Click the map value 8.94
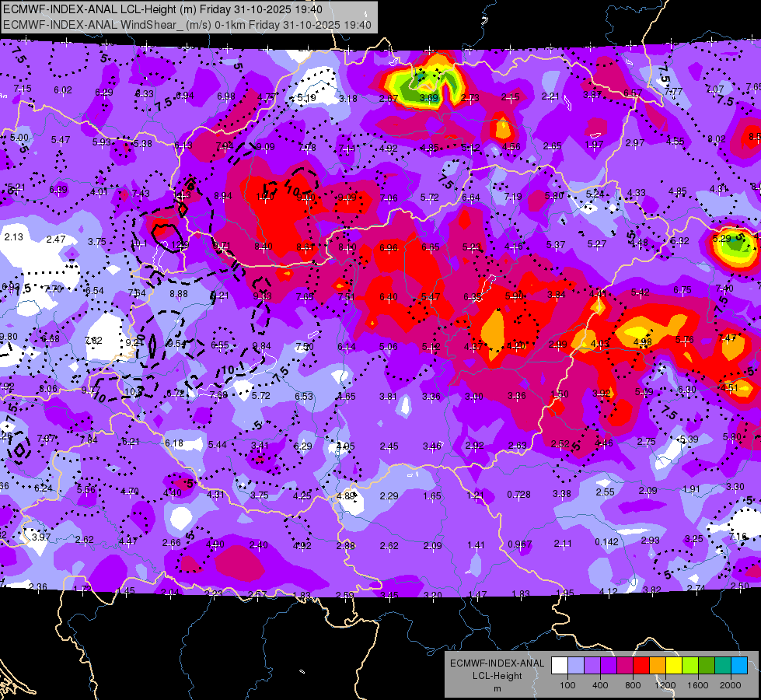This screenshot has width=761, height=700. pos(223,196)
